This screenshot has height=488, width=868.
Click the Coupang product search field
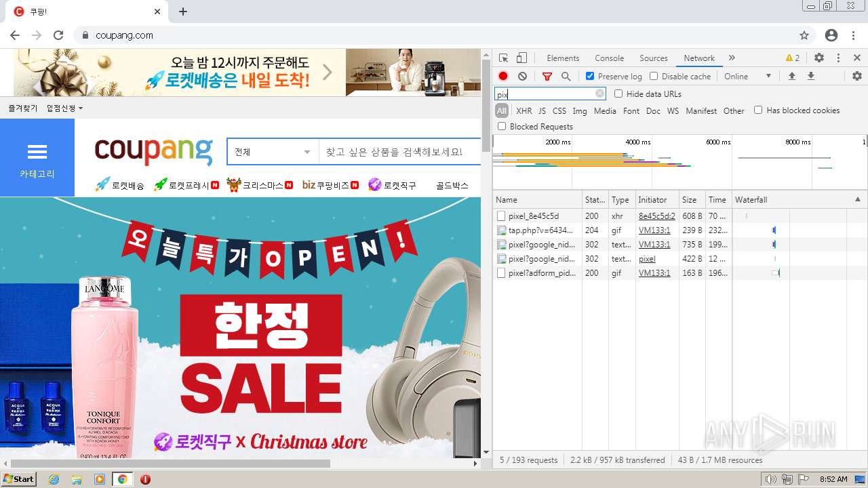point(399,152)
